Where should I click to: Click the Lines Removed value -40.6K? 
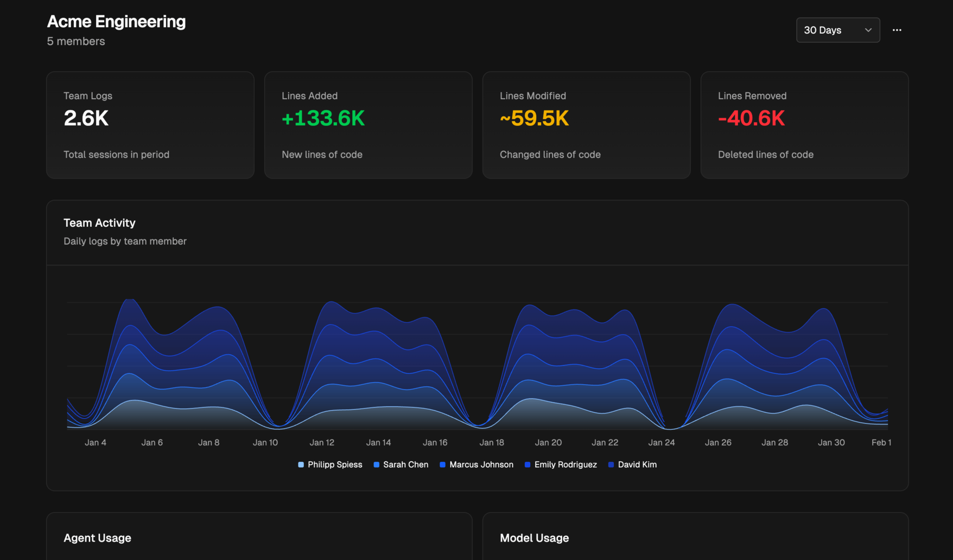tap(751, 118)
